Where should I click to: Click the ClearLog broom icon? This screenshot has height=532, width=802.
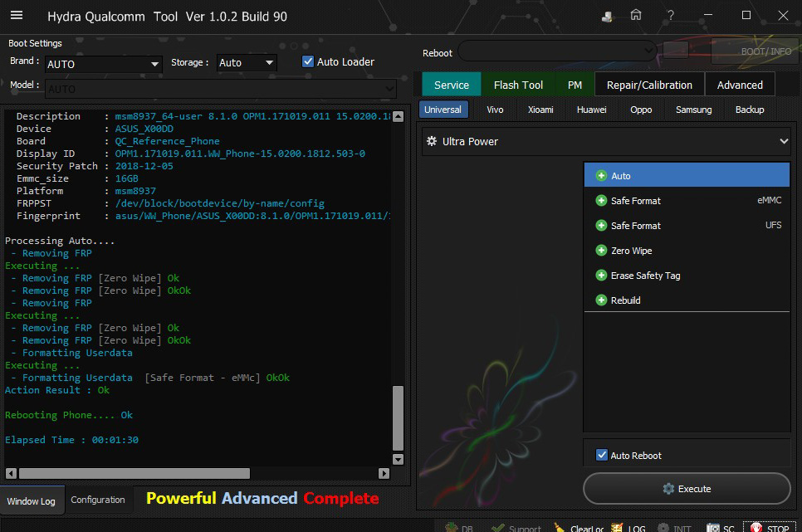[x=560, y=528]
